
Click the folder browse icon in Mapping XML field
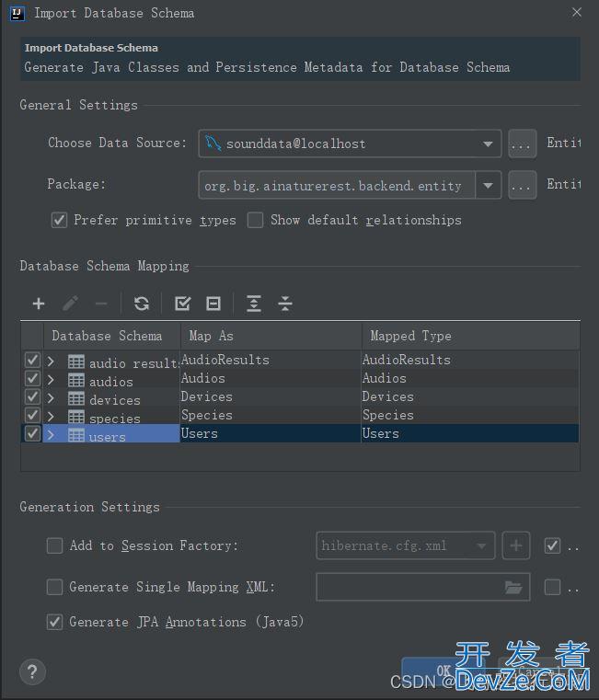click(513, 588)
